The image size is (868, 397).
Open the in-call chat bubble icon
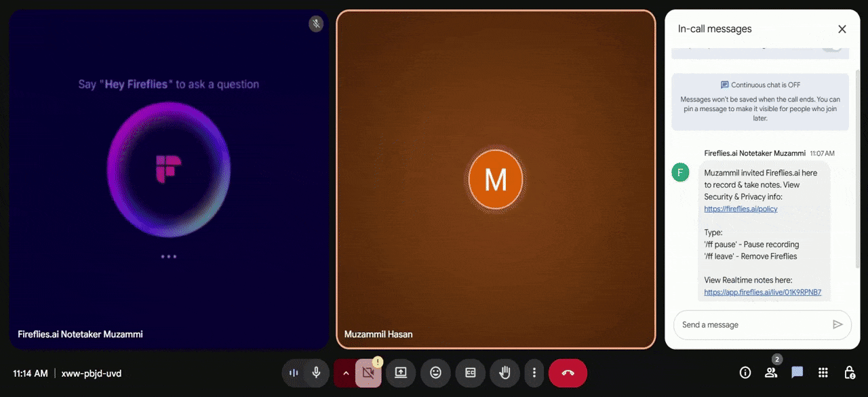coord(797,373)
